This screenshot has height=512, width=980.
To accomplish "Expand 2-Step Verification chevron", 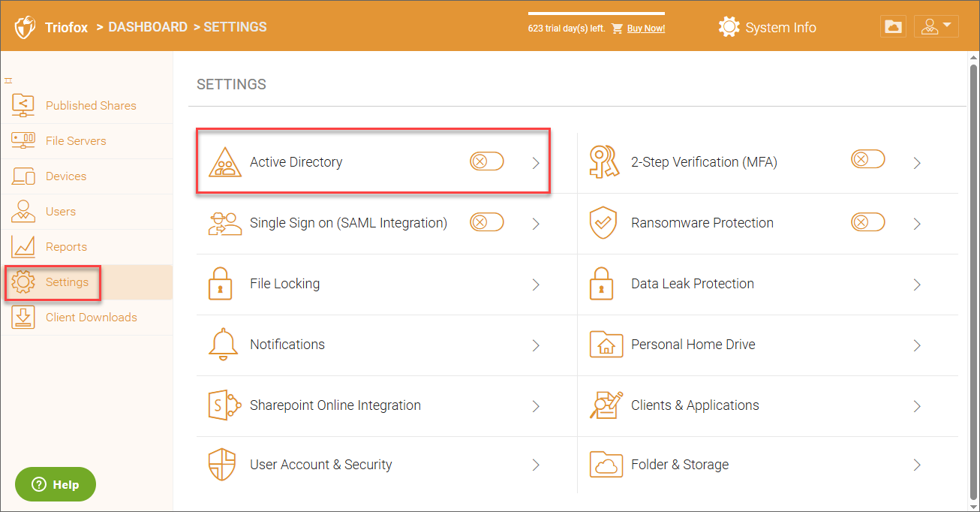I will pyautogui.click(x=917, y=163).
